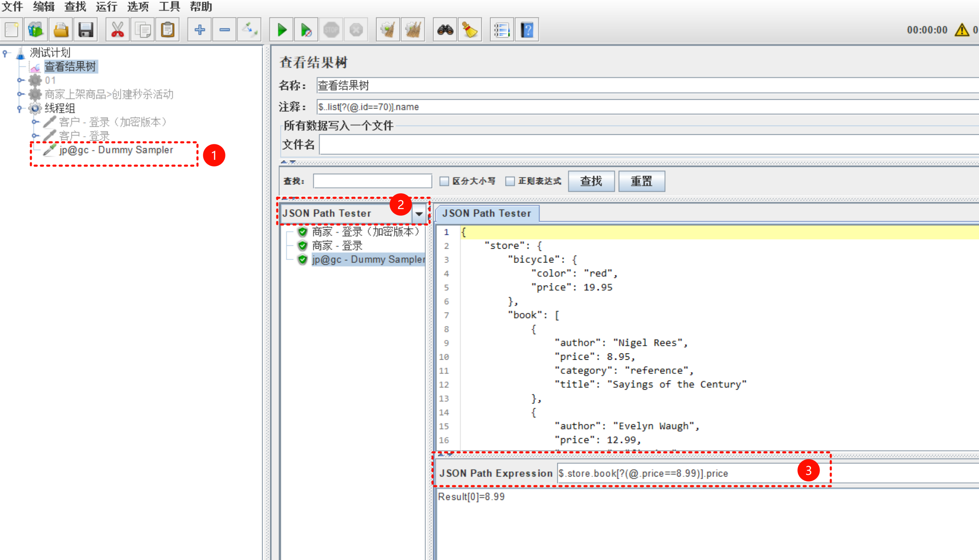Click the binoculars Search icon
979x560 pixels.
click(445, 30)
